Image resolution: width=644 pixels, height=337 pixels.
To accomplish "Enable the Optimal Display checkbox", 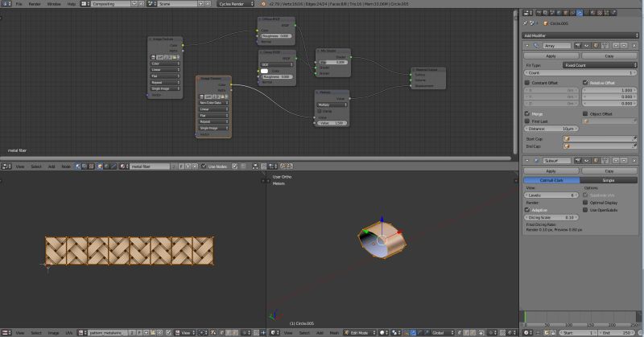I will pos(585,203).
